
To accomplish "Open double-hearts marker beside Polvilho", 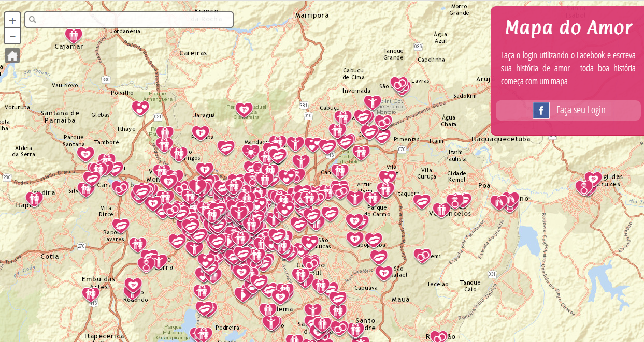I will [x=140, y=108].
